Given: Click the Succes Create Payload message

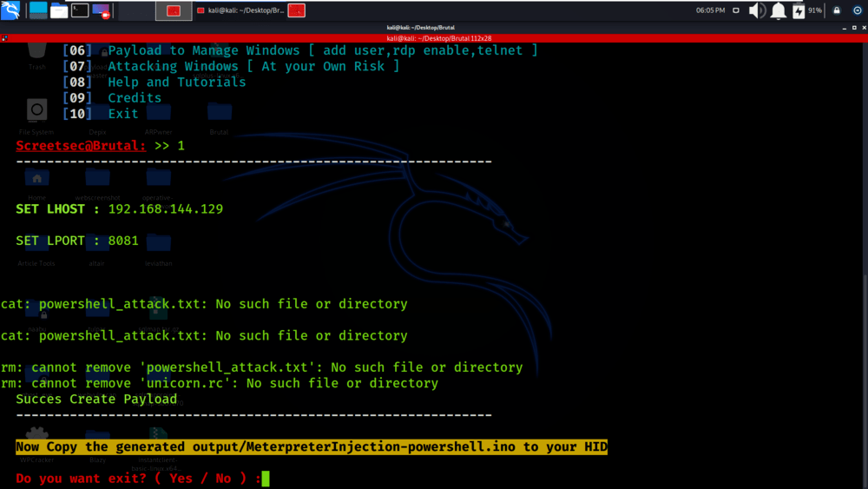Looking at the screenshot, I should click(96, 400).
